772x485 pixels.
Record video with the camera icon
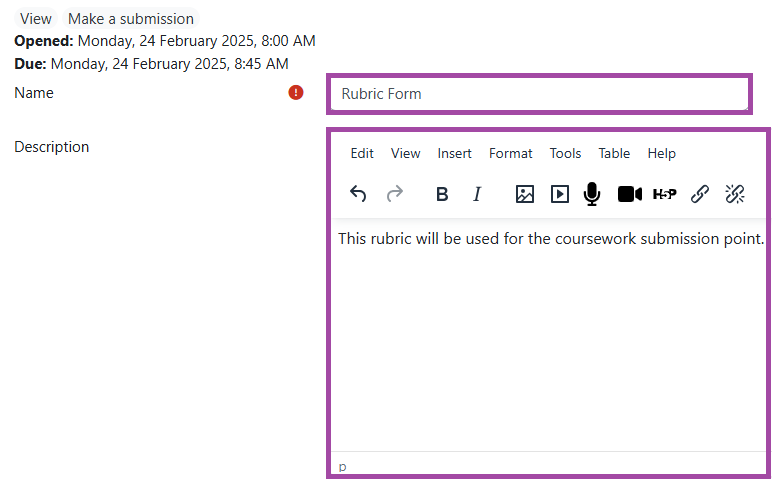click(x=630, y=194)
